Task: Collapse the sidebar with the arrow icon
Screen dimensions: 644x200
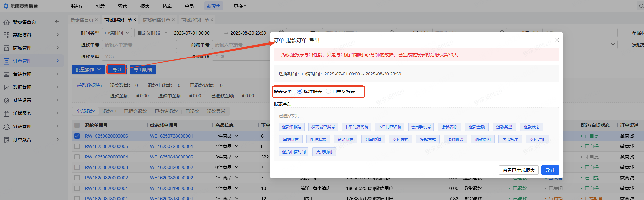Action: click(57, 22)
